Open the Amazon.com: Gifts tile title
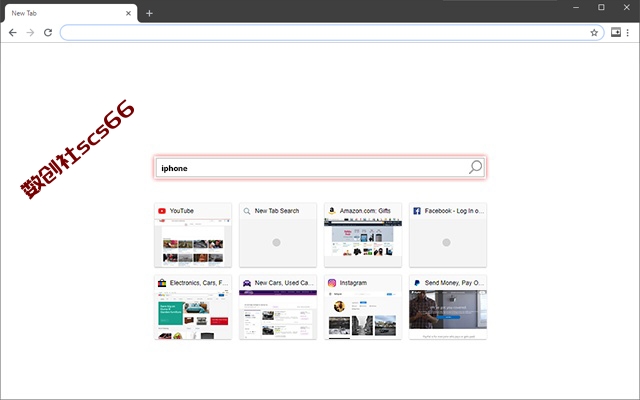The width and height of the screenshot is (640, 400). click(x=365, y=211)
